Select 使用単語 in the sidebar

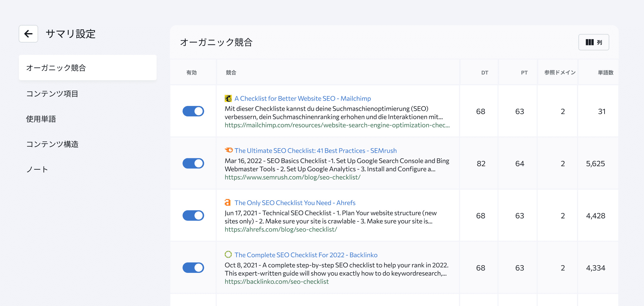(x=41, y=119)
